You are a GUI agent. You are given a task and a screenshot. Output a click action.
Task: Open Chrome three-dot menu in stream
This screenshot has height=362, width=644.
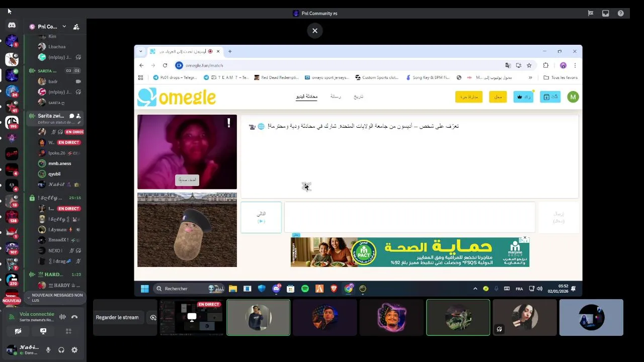point(575,65)
